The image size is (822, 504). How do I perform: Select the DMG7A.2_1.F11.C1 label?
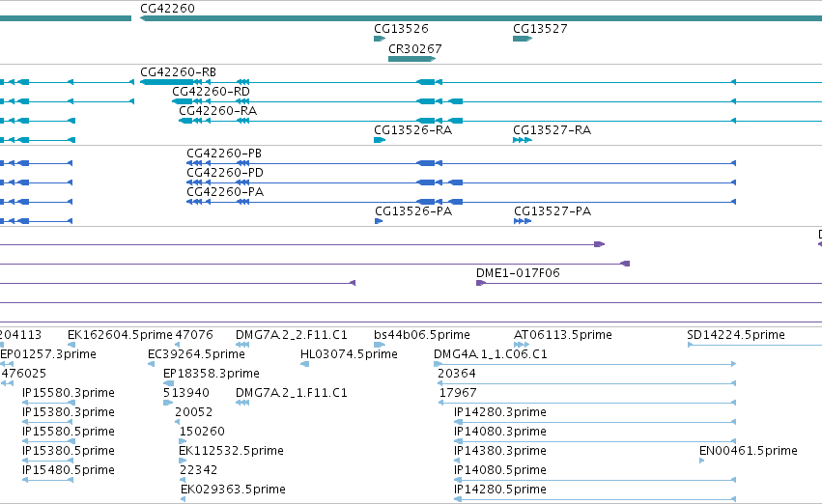292,393
